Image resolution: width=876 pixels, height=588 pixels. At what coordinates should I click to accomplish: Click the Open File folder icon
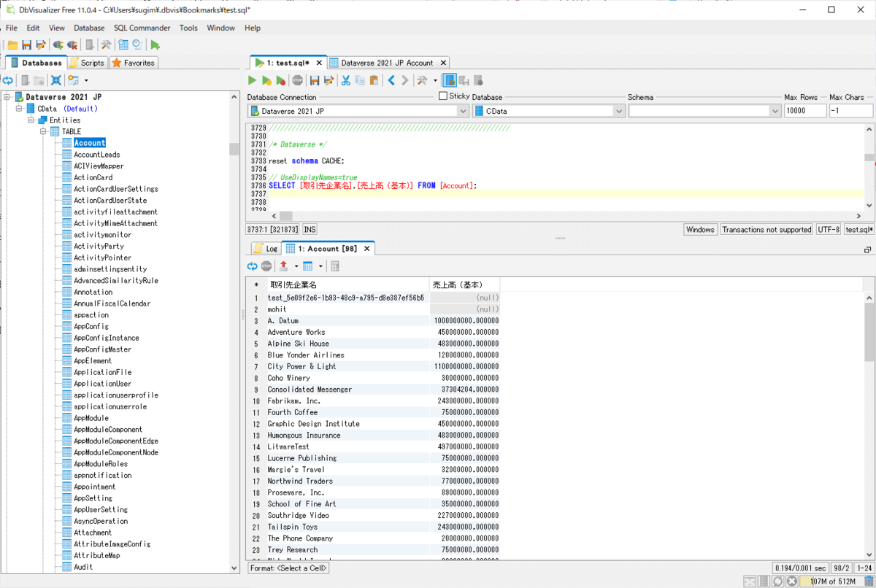(12, 45)
